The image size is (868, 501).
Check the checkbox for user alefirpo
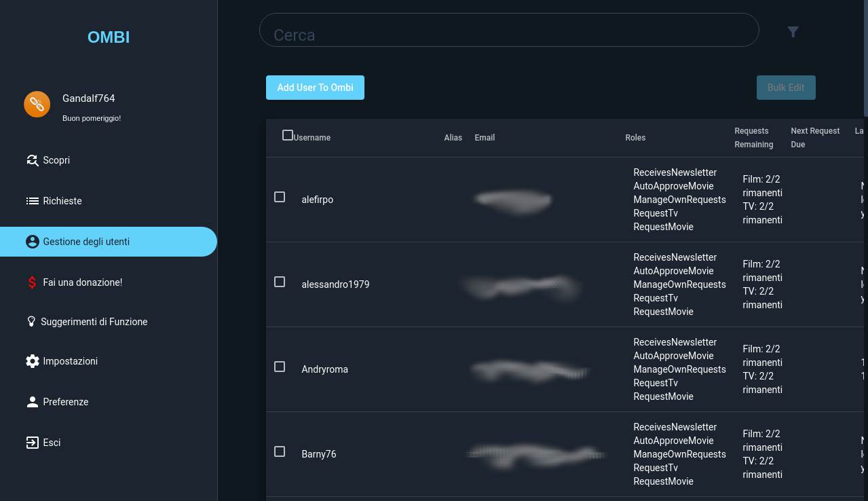(280, 197)
